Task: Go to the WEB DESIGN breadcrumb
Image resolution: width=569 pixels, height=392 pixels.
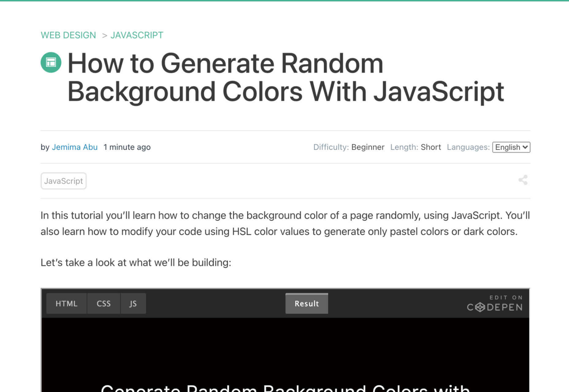Action: pos(68,35)
